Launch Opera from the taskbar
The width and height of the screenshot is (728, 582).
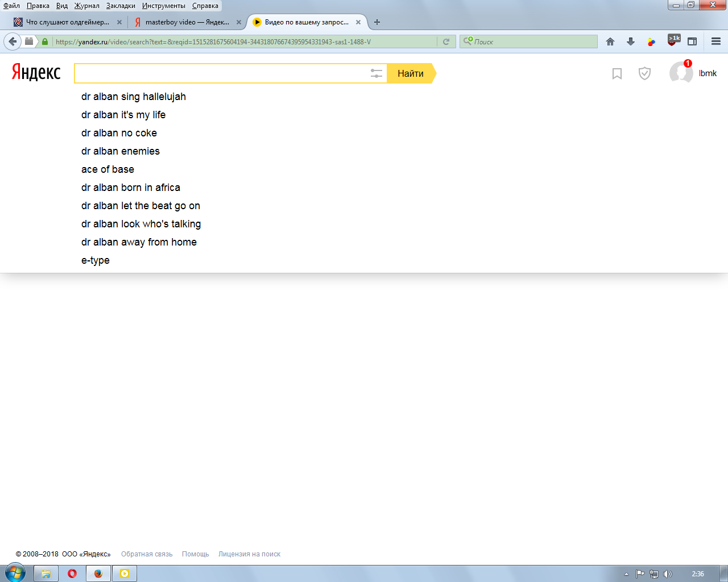click(72, 573)
